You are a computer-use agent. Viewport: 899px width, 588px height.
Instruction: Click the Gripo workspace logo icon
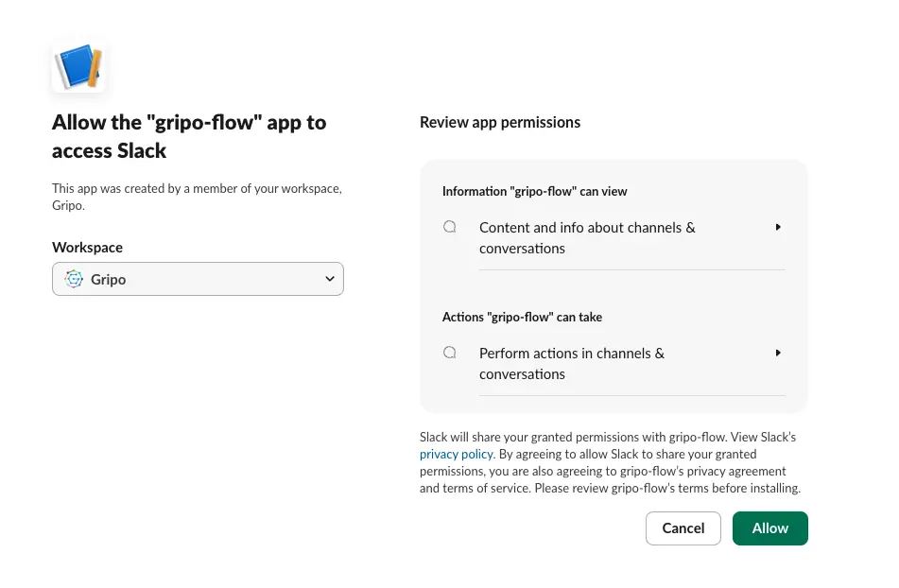pyautogui.click(x=74, y=279)
